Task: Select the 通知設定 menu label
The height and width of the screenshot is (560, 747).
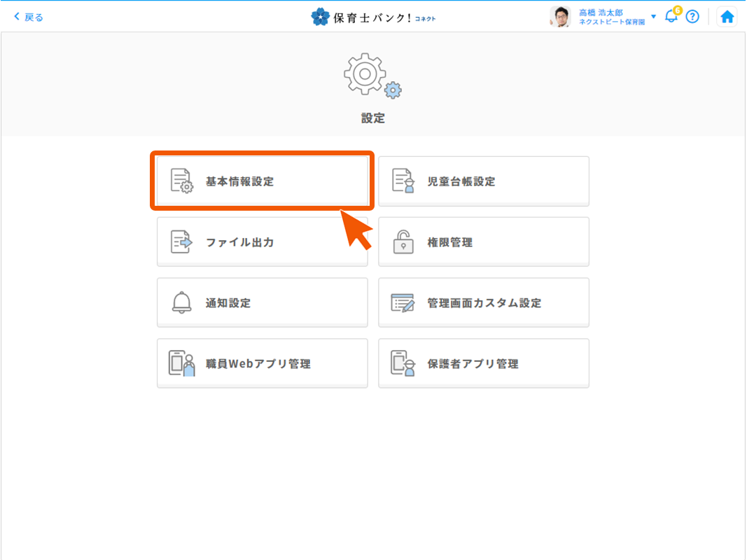Action: (228, 303)
